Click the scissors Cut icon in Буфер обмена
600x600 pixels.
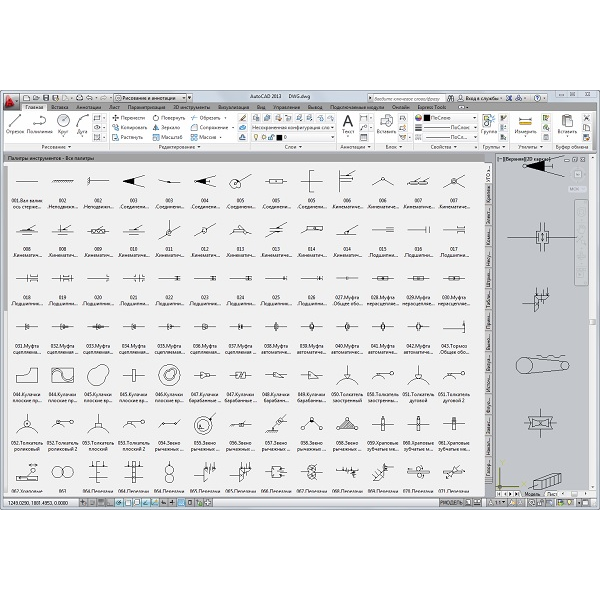tap(586, 118)
